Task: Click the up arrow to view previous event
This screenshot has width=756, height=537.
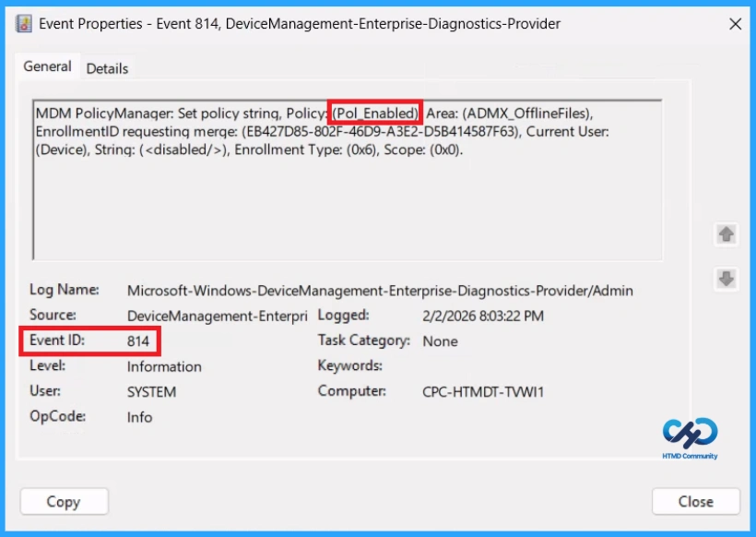Action: click(726, 235)
